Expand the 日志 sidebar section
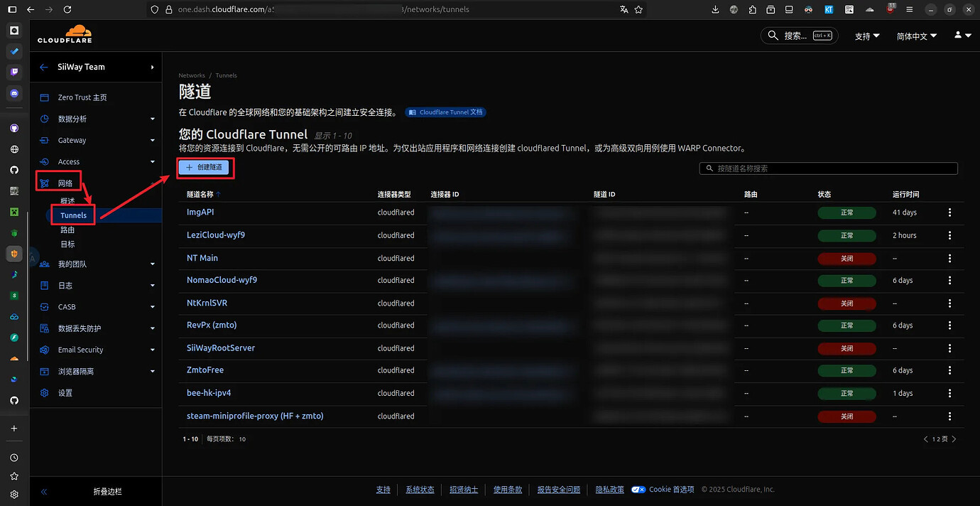The height and width of the screenshot is (506, 980). 96,285
